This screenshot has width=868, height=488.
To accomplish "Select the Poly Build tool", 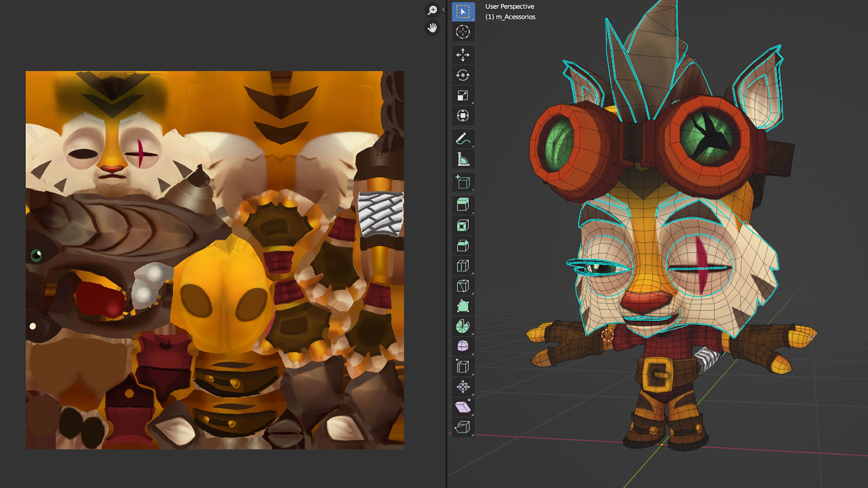I will click(463, 307).
